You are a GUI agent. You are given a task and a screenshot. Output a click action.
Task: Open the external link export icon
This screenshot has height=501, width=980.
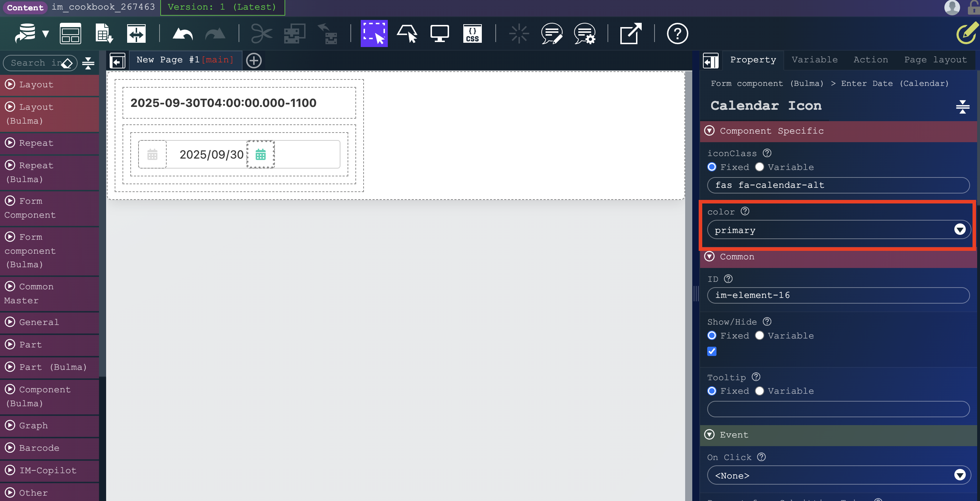(630, 34)
